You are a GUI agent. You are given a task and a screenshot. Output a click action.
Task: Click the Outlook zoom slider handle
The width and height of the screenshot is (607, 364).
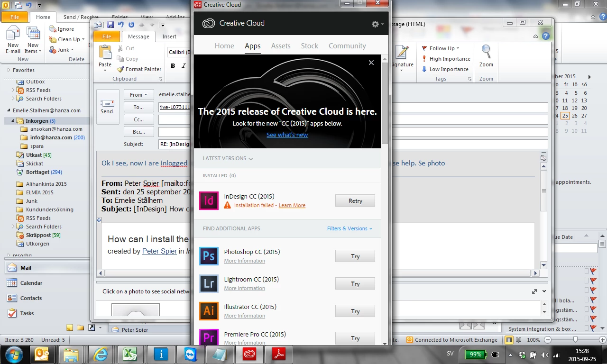click(x=575, y=340)
